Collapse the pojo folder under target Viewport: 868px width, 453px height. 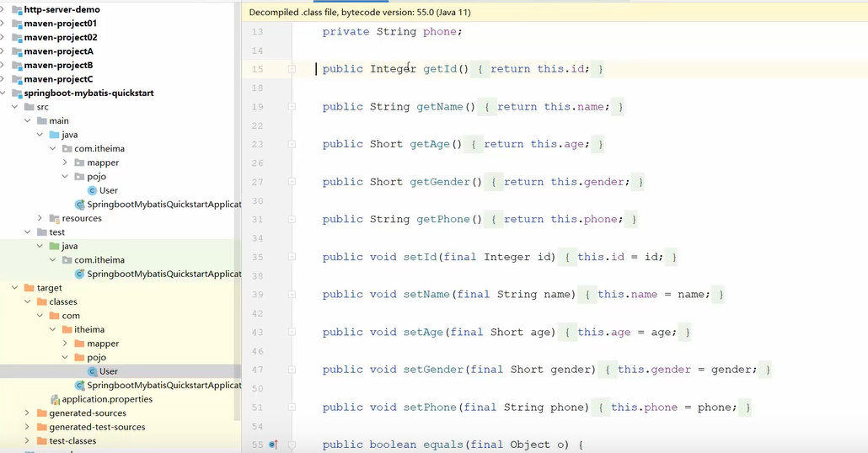click(x=65, y=357)
